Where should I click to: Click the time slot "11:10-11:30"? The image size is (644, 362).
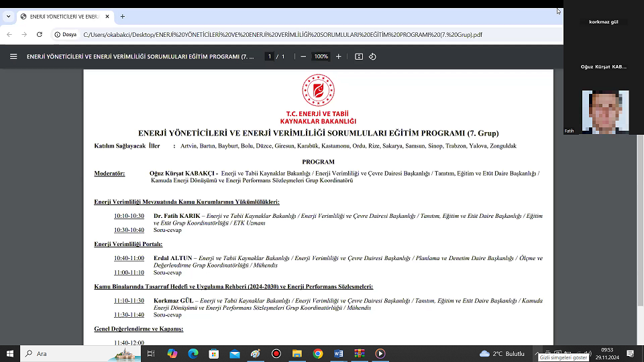(x=129, y=301)
